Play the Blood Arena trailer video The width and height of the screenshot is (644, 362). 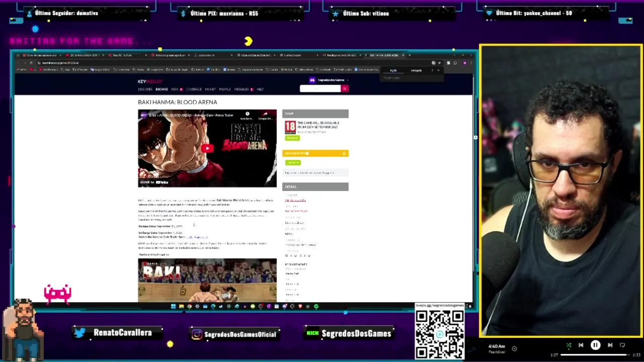[207, 148]
